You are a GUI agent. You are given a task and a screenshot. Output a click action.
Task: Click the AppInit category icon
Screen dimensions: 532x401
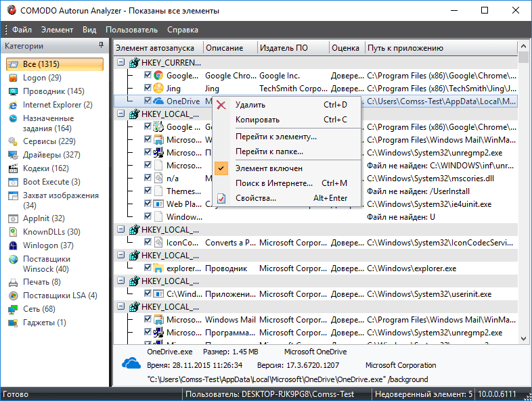(x=14, y=218)
